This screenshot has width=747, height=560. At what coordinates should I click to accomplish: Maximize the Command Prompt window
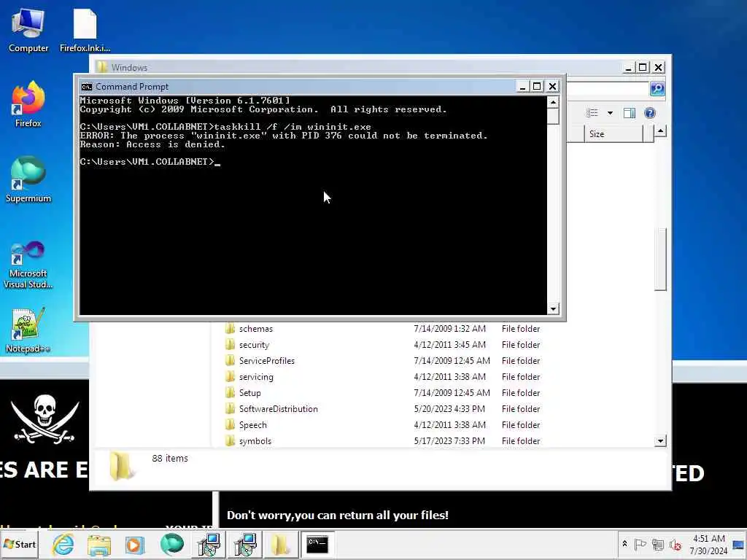(538, 87)
